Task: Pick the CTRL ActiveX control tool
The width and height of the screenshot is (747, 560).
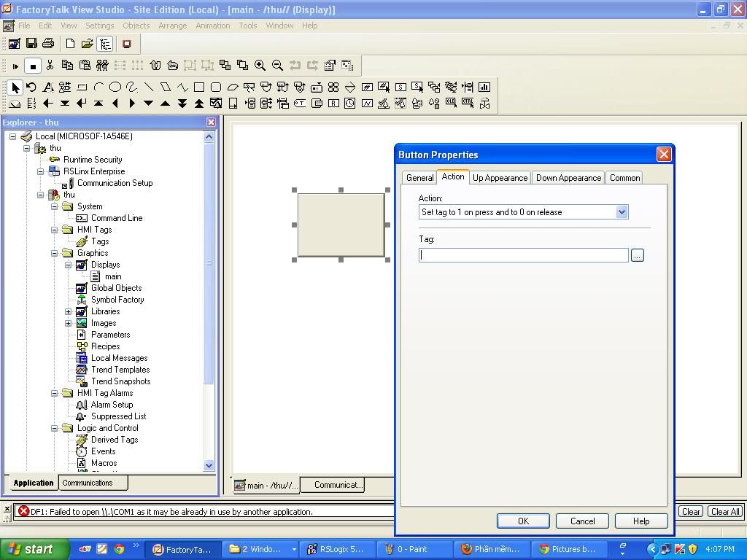Action: (468, 104)
